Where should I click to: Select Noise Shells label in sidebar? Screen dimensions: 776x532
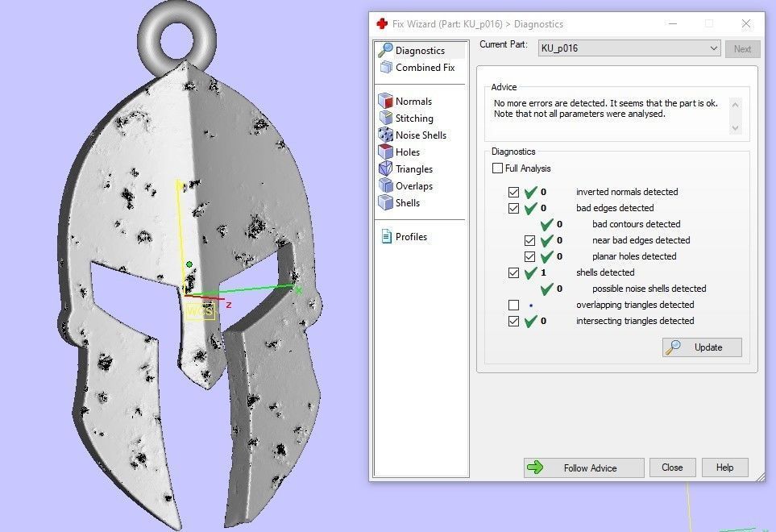point(421,135)
